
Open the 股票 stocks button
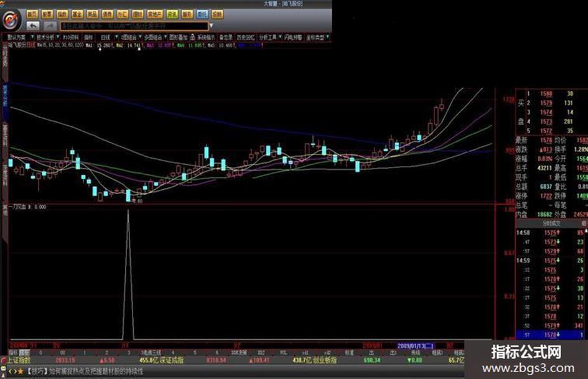click(47, 14)
